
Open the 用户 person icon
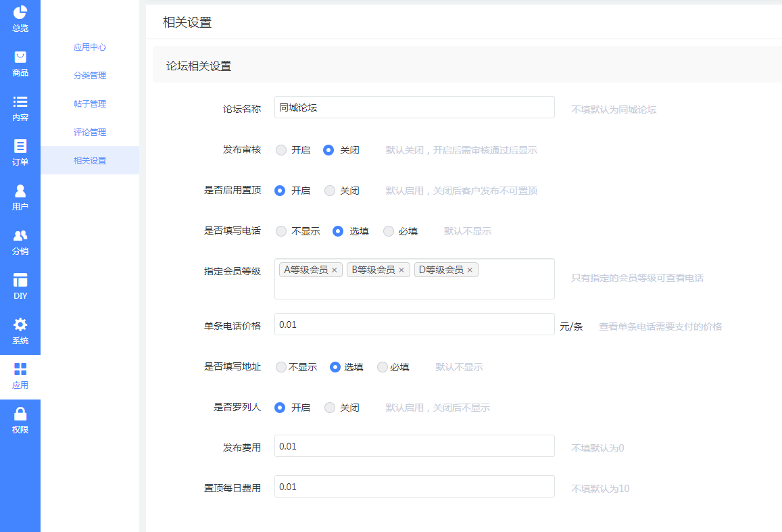20,191
